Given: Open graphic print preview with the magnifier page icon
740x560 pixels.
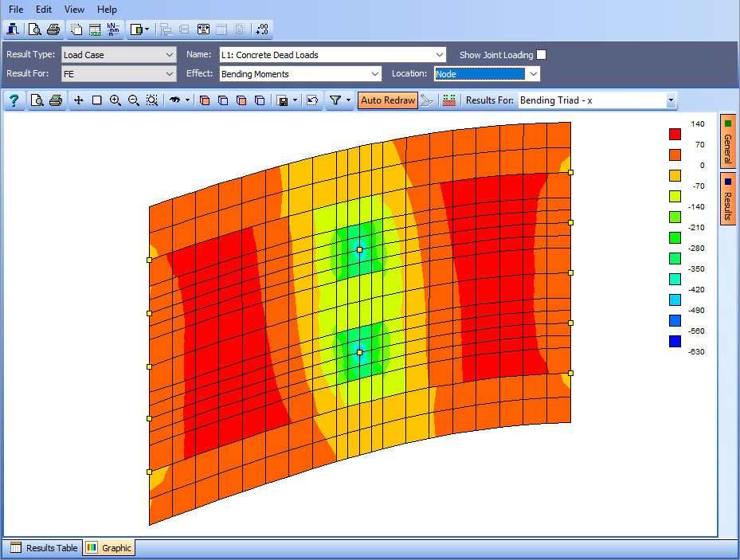Looking at the screenshot, I should click(37, 100).
